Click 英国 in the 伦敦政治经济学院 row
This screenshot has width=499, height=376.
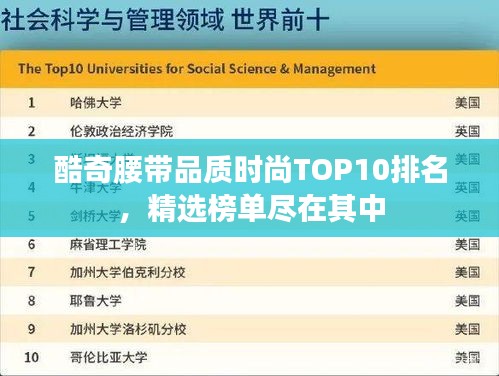click(x=468, y=131)
